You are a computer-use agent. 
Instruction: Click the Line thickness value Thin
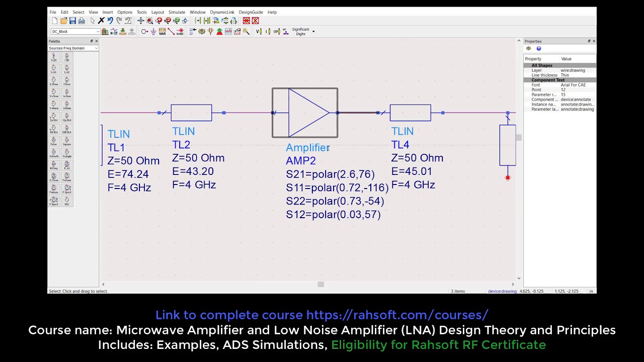click(x=565, y=75)
